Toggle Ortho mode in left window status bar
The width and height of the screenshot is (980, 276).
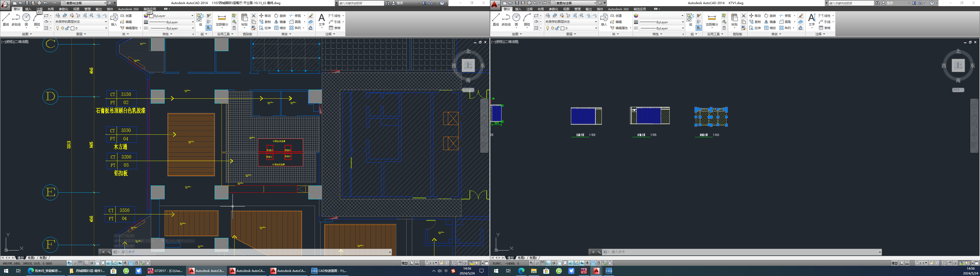(86, 263)
